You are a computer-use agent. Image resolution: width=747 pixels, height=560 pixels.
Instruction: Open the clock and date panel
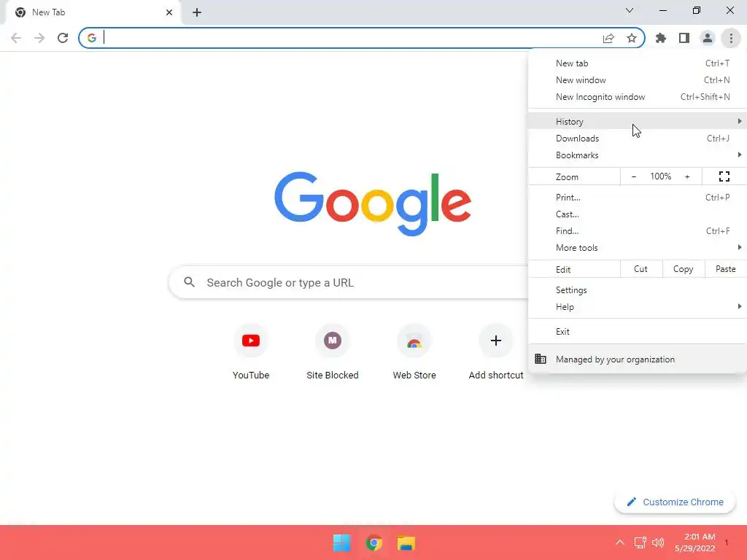click(695, 542)
